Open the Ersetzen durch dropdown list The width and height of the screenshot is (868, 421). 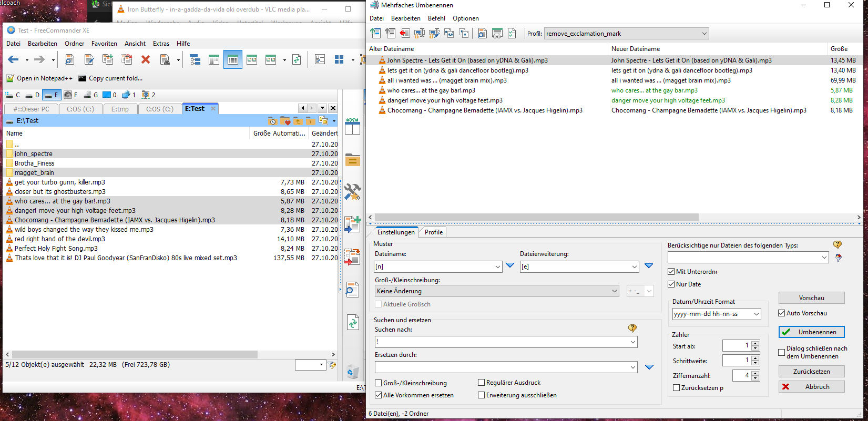(x=632, y=367)
